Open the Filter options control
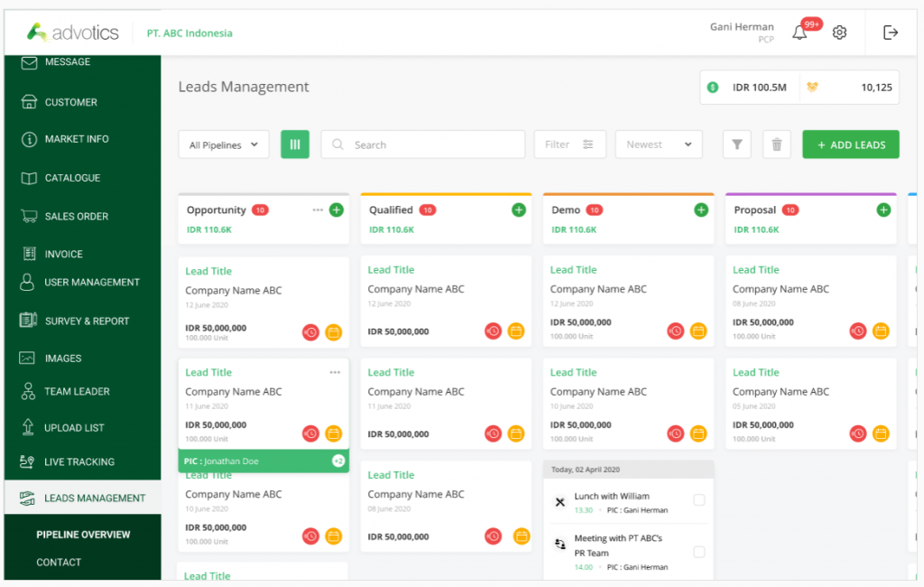Screen dimensions: 924x587 tap(570, 144)
